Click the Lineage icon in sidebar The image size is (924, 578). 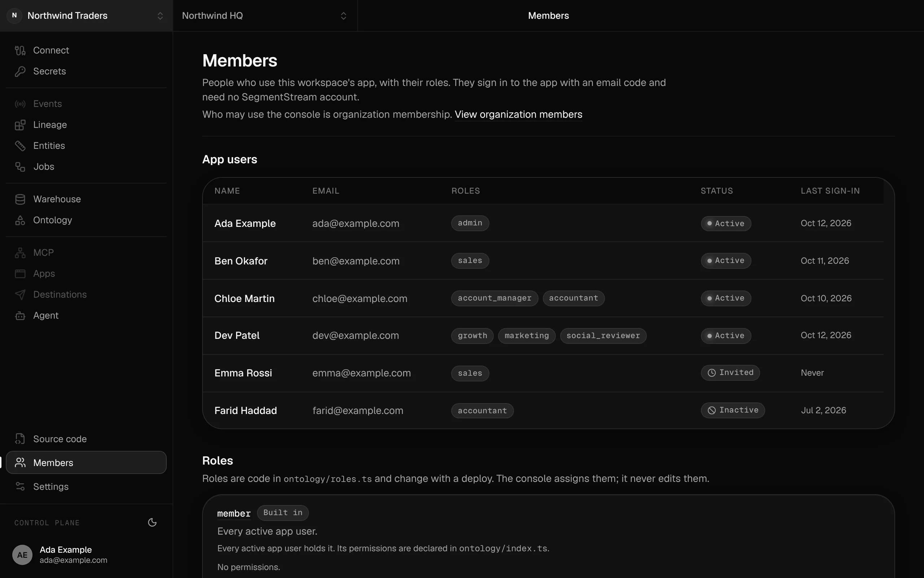[x=20, y=125]
